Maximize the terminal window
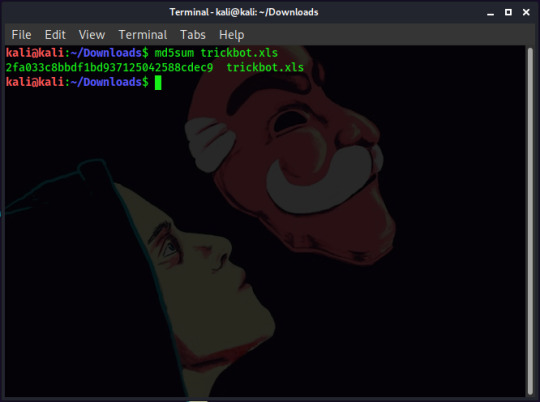The width and height of the screenshot is (540, 402). pyautogui.click(x=508, y=12)
